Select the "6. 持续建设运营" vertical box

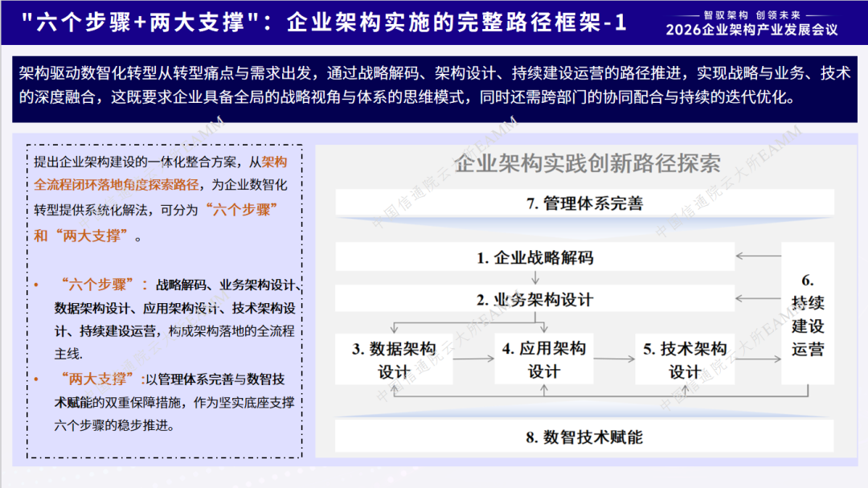click(x=808, y=314)
